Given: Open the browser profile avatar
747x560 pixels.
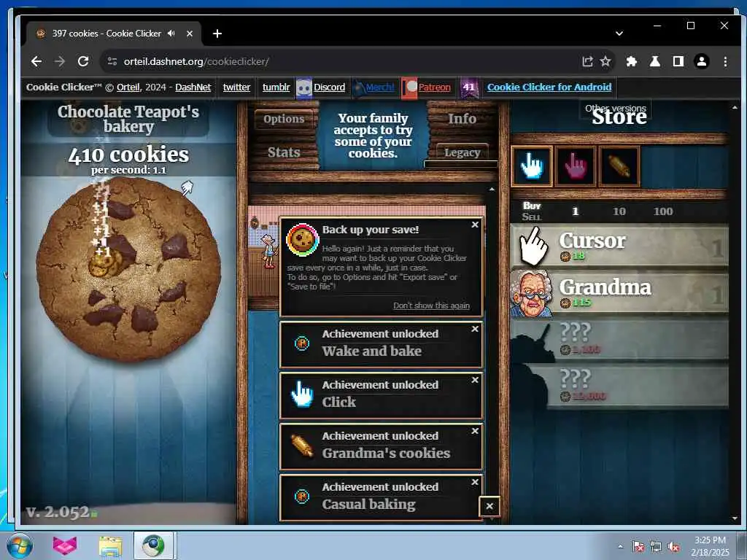Looking at the screenshot, I should coord(702,61).
